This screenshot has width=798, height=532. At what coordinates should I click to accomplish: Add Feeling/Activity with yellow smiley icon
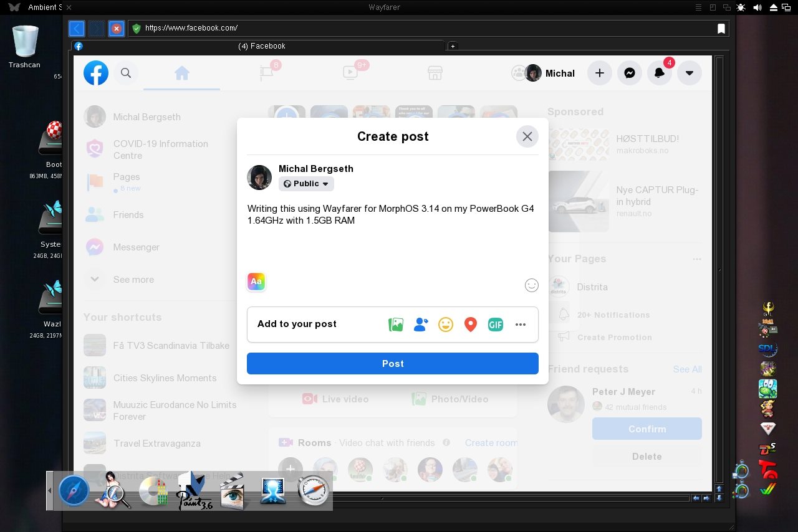[x=446, y=325]
